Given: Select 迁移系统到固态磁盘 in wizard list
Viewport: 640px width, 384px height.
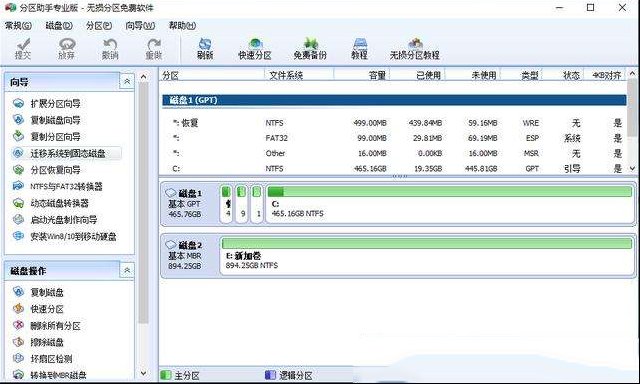Looking at the screenshot, I should pos(67,153).
